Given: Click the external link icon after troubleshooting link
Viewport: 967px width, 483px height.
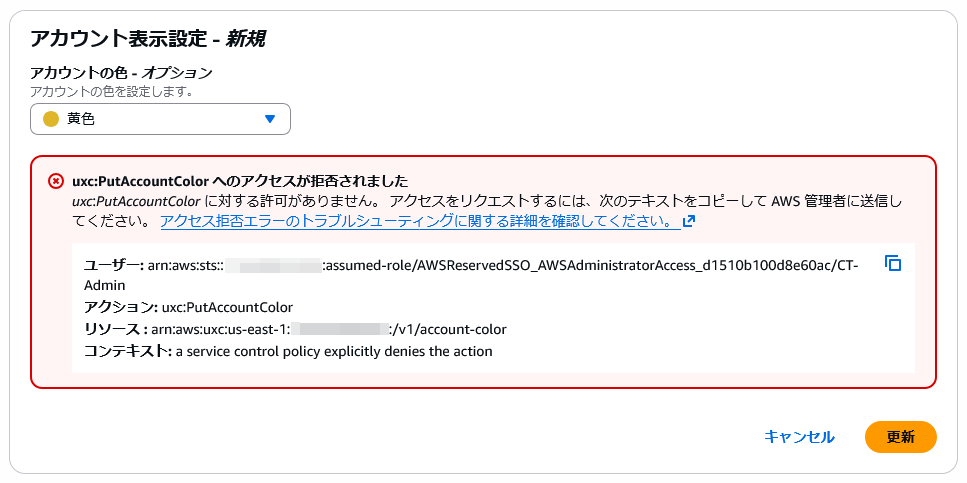Looking at the screenshot, I should [688, 221].
